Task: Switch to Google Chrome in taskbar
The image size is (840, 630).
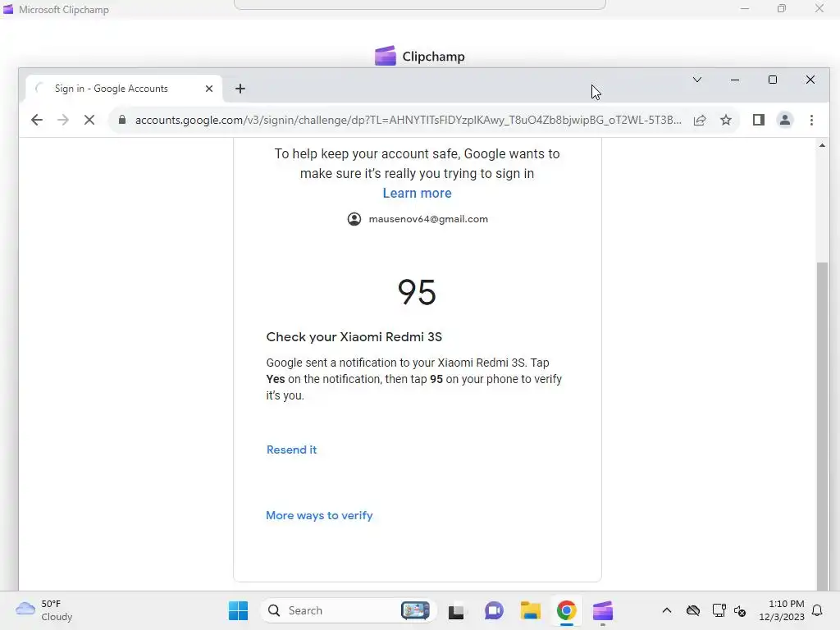Action: 566,610
